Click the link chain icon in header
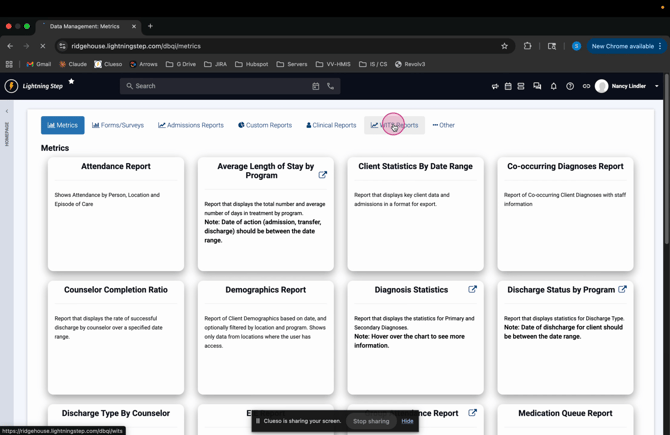 pyautogui.click(x=586, y=86)
